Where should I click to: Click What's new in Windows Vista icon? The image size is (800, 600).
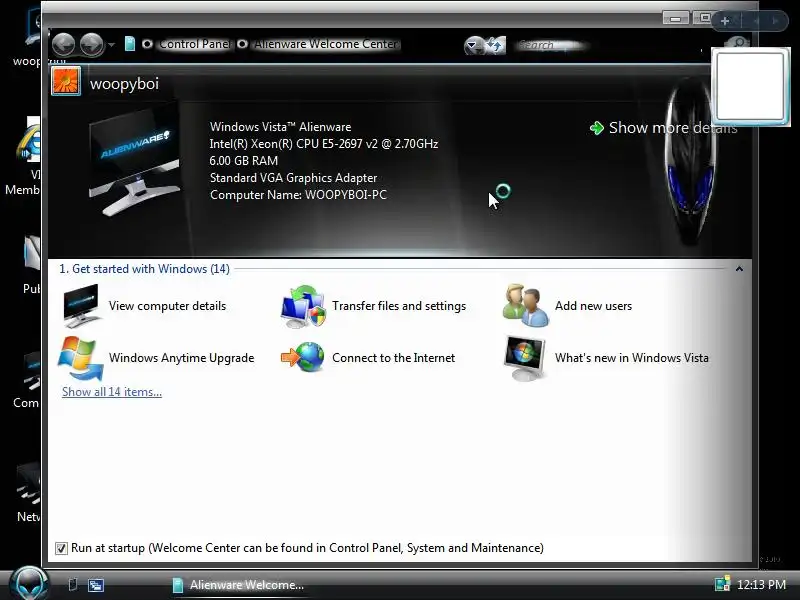[524, 359]
